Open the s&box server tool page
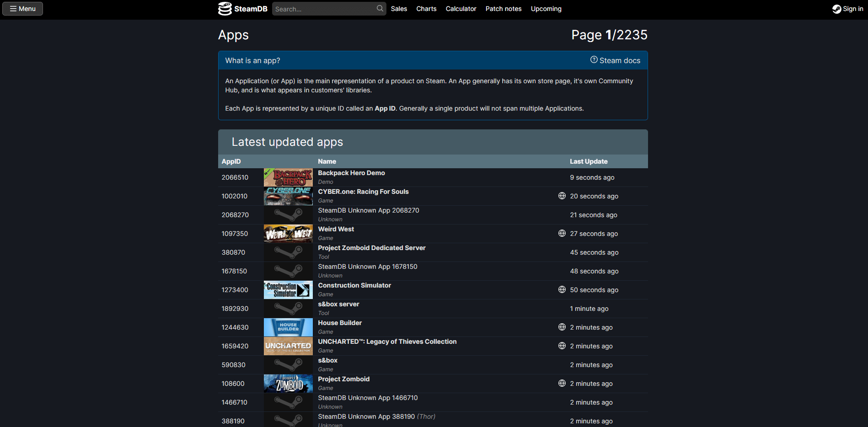 (338, 304)
